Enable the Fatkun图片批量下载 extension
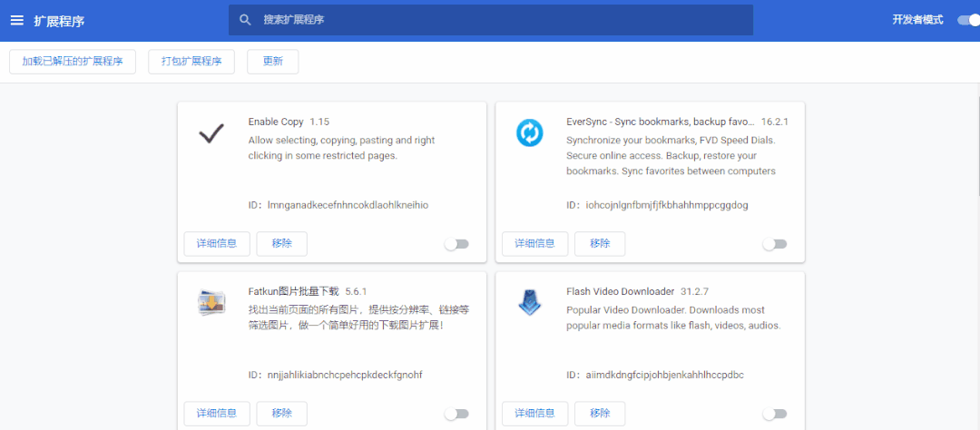 tap(456, 414)
